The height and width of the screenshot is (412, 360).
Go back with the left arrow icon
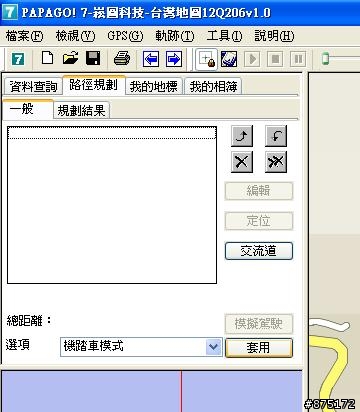[x=151, y=59]
